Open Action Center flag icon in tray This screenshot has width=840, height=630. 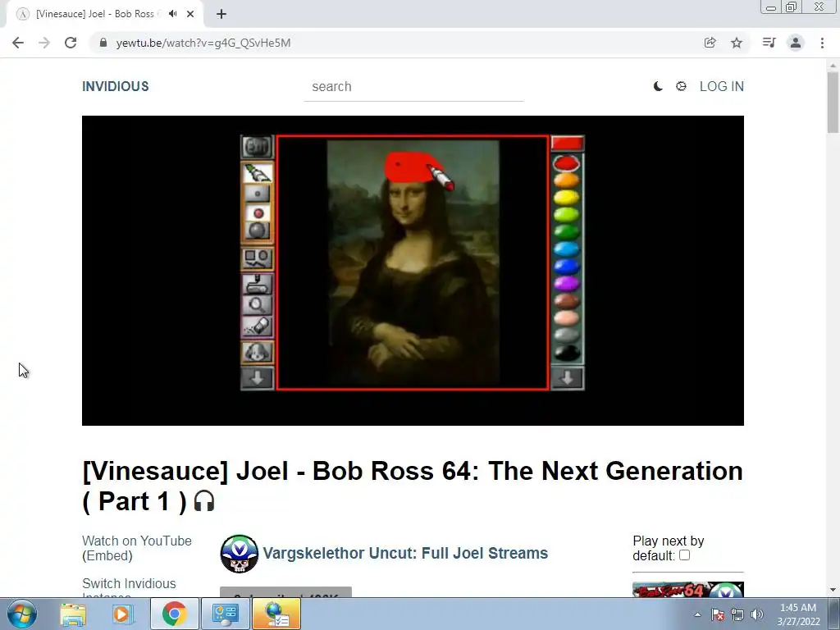pos(718,614)
